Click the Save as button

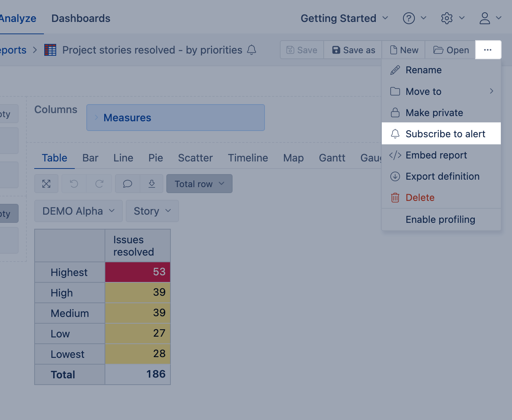click(353, 50)
